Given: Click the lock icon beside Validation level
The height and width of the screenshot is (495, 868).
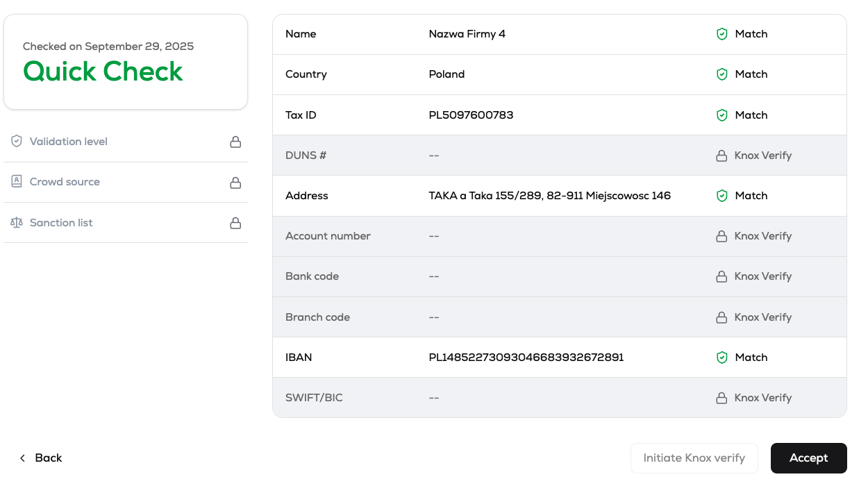Looking at the screenshot, I should point(235,142).
